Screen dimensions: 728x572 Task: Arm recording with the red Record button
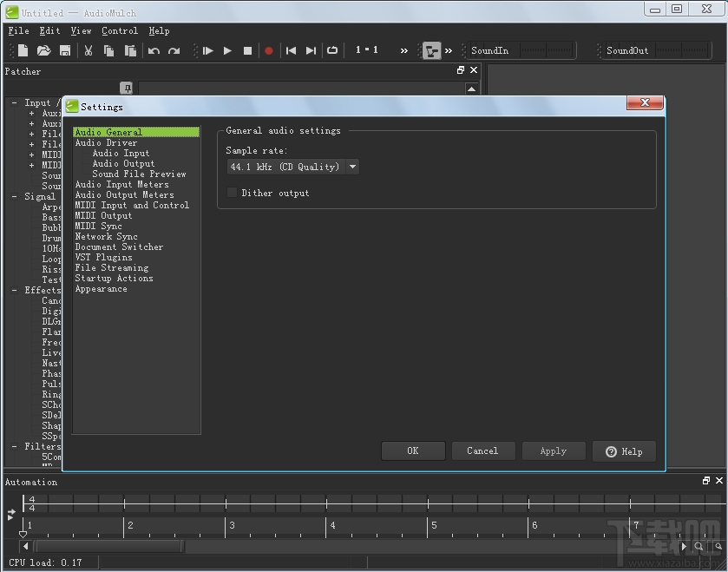tap(268, 50)
